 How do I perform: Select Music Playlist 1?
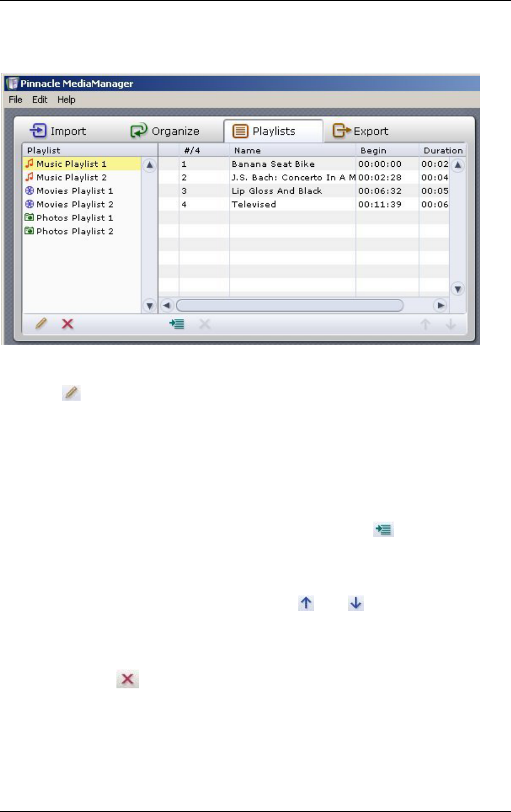82,164
